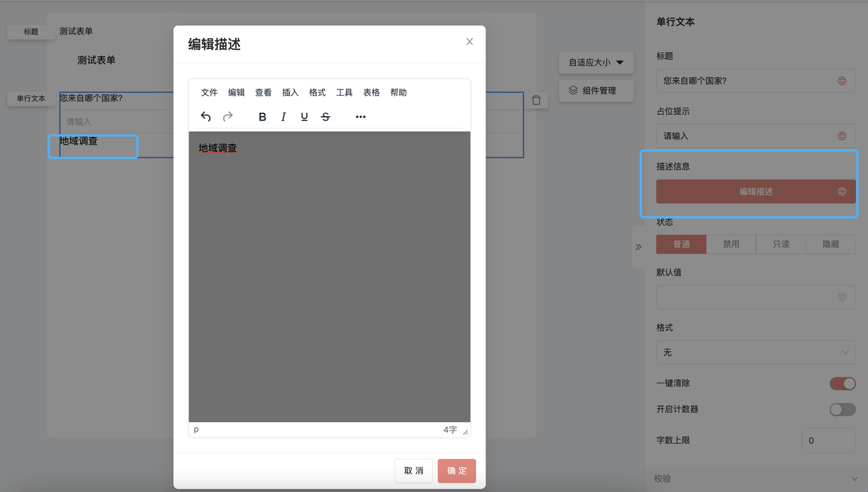Open 组件管理 panel
The width and height of the screenshot is (868, 492).
596,90
